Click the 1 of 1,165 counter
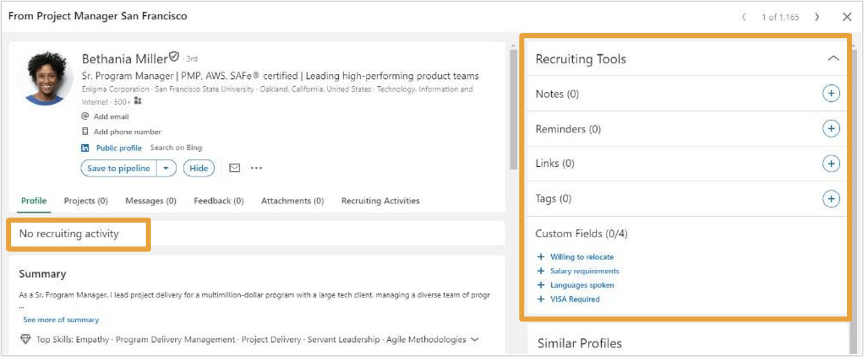This screenshot has width=868, height=361. tap(780, 17)
